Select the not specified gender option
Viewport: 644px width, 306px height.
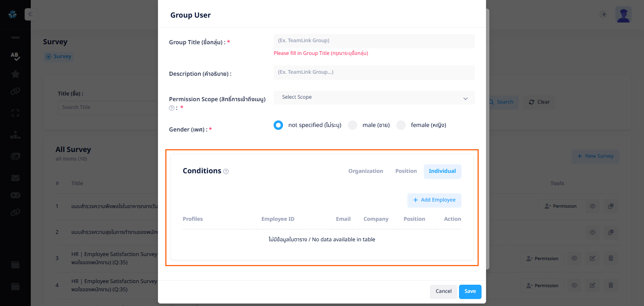coord(279,125)
